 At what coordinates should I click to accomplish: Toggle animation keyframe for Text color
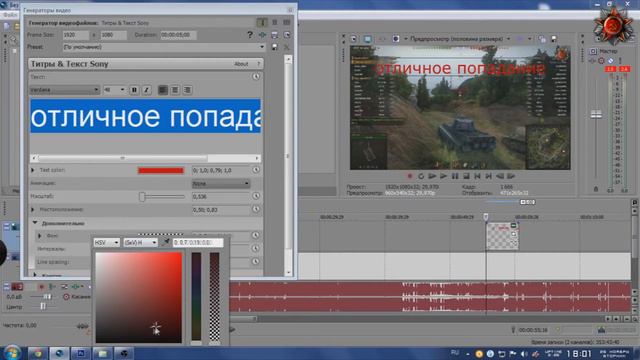(256, 170)
